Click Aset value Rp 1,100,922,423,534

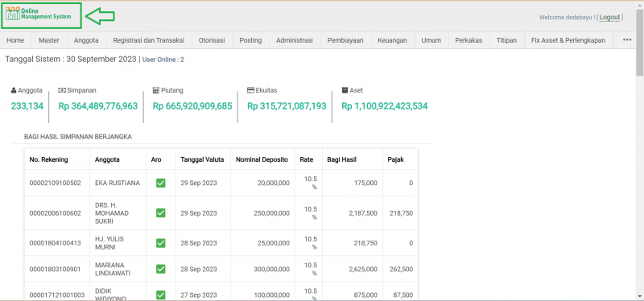coord(385,106)
